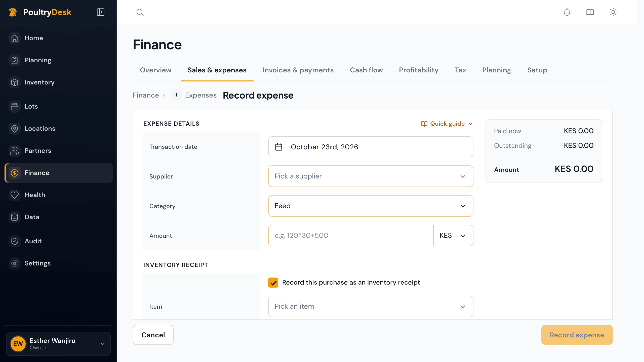Toggle light theme sun icon

613,12
